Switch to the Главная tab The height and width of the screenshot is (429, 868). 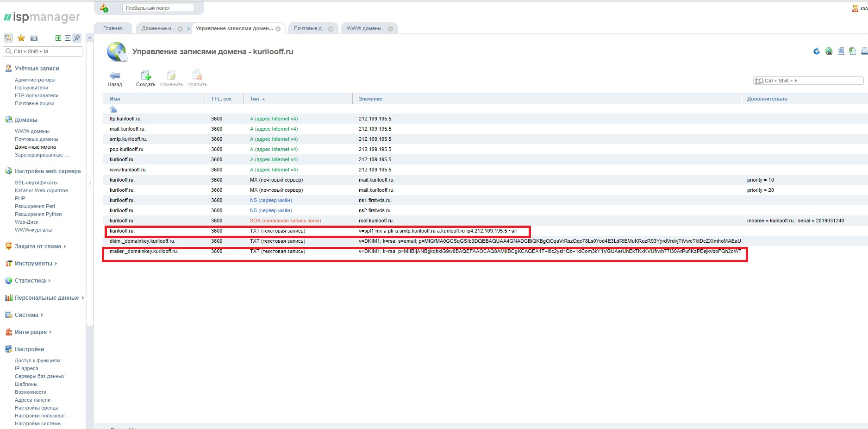pyautogui.click(x=113, y=28)
